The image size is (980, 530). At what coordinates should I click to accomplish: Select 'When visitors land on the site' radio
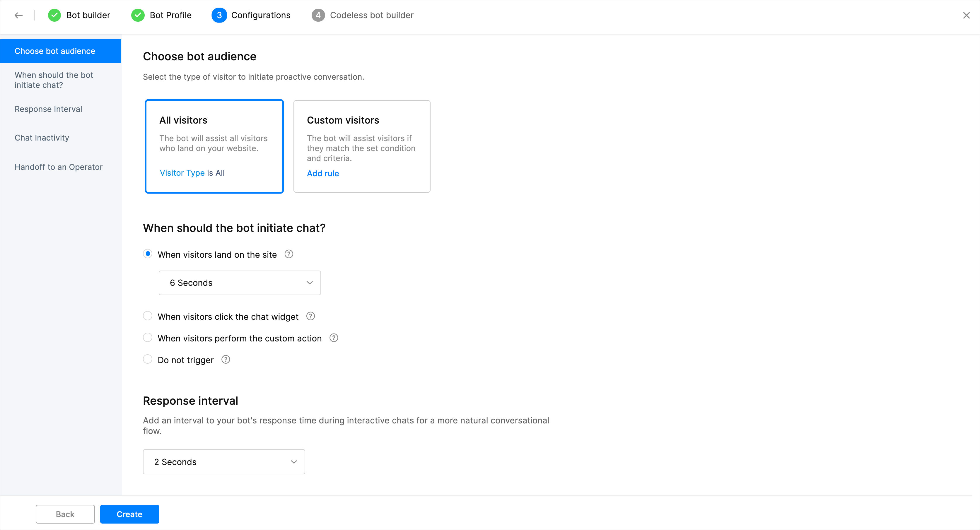(148, 254)
